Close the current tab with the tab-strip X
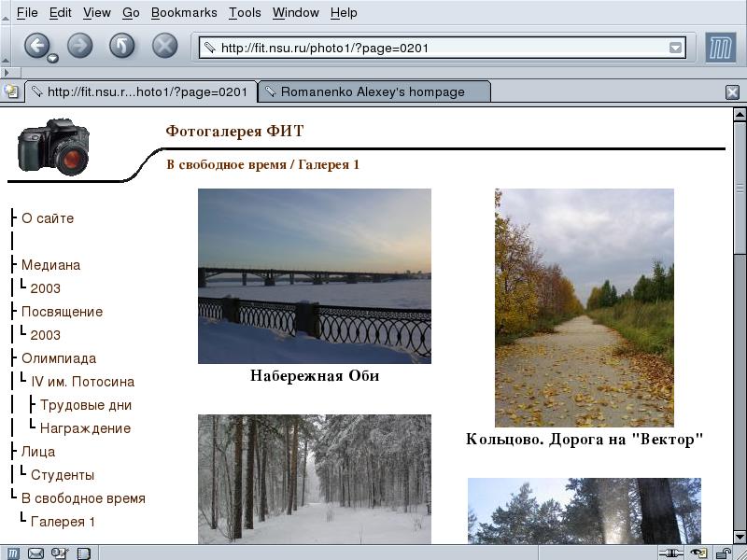Viewport: 747px width, 560px height. [x=732, y=92]
